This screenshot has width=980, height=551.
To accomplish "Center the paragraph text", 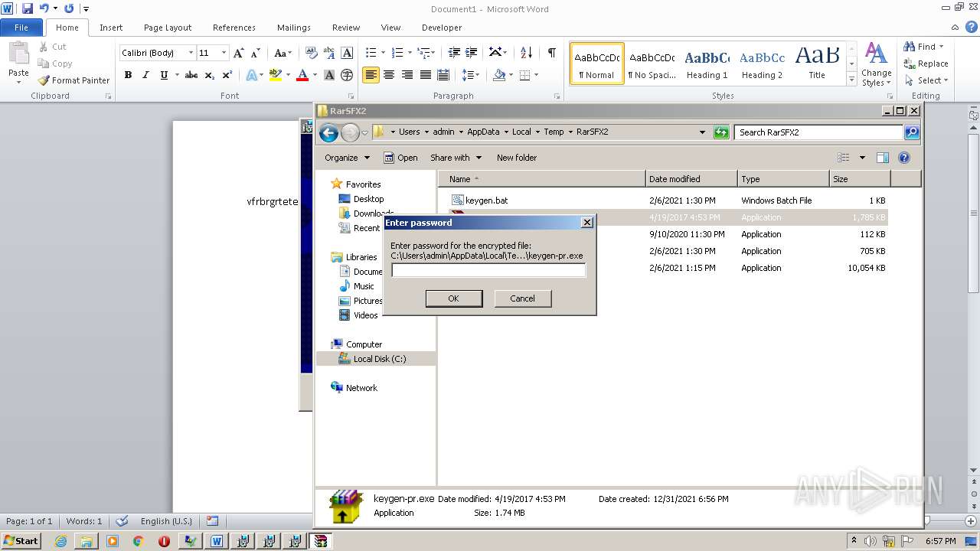I will point(389,75).
